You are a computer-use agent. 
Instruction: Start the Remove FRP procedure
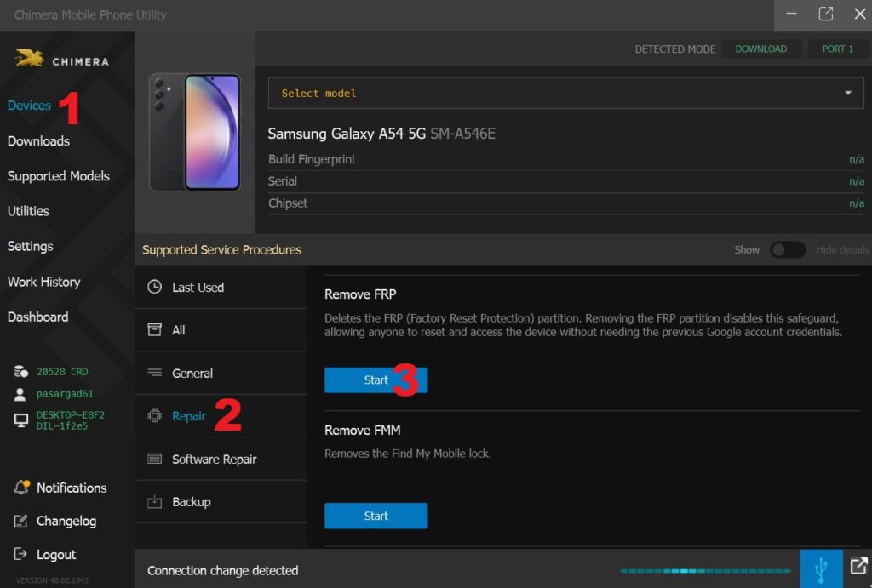376,380
